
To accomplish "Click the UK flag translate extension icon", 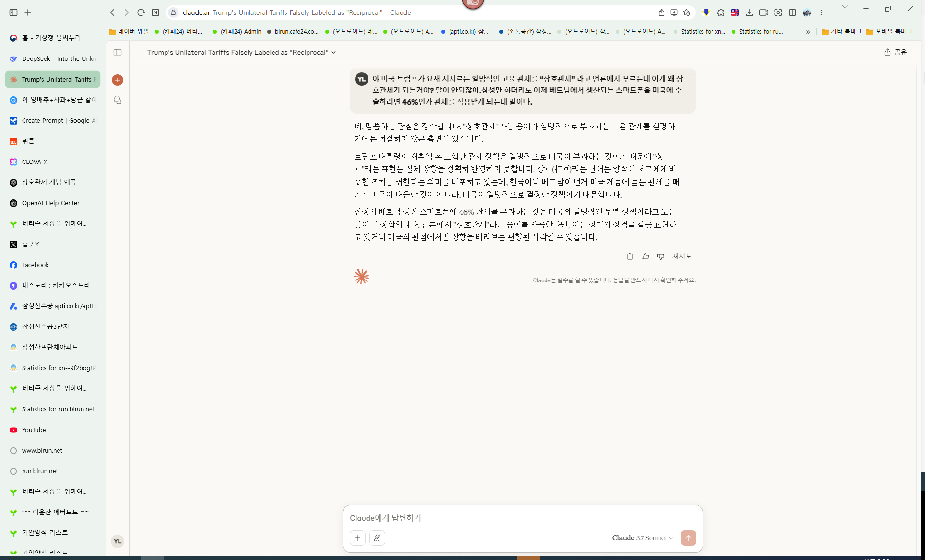I will point(735,12).
